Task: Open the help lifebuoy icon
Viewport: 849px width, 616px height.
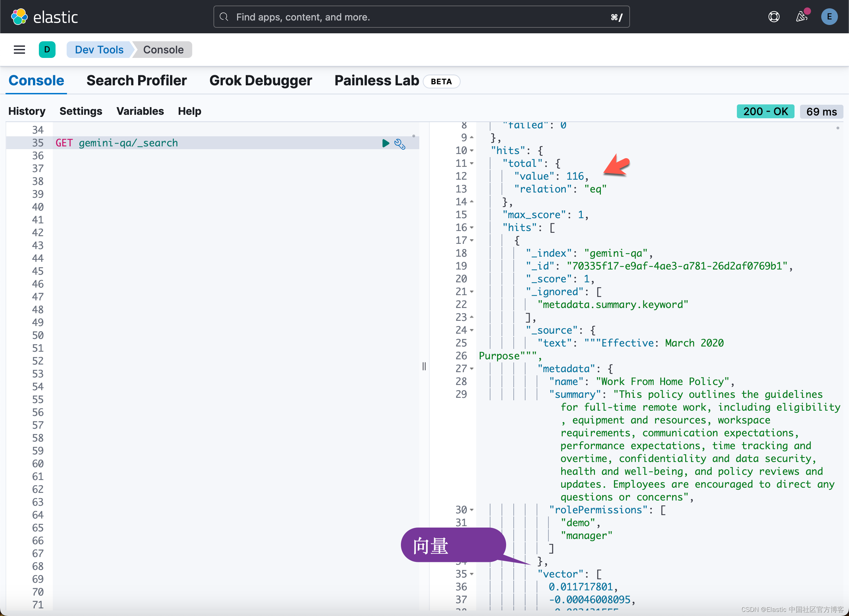Action: (x=774, y=17)
